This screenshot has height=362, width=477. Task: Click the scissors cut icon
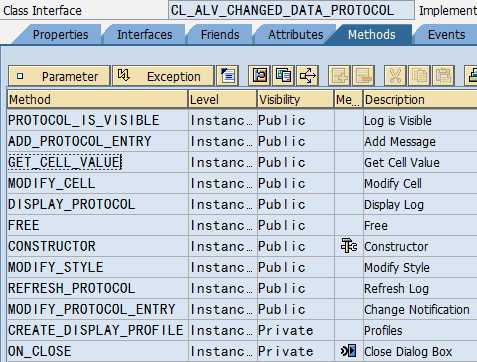coord(395,76)
